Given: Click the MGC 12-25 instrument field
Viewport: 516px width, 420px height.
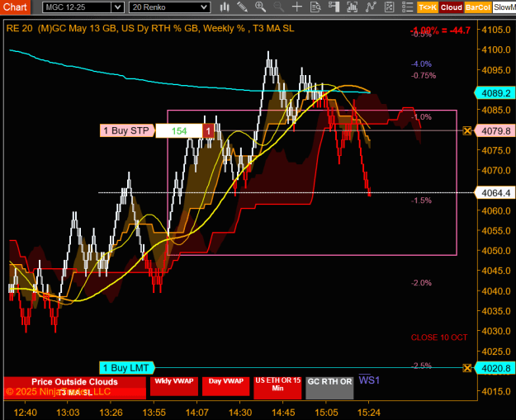Looking at the screenshot, I should (x=77, y=7).
